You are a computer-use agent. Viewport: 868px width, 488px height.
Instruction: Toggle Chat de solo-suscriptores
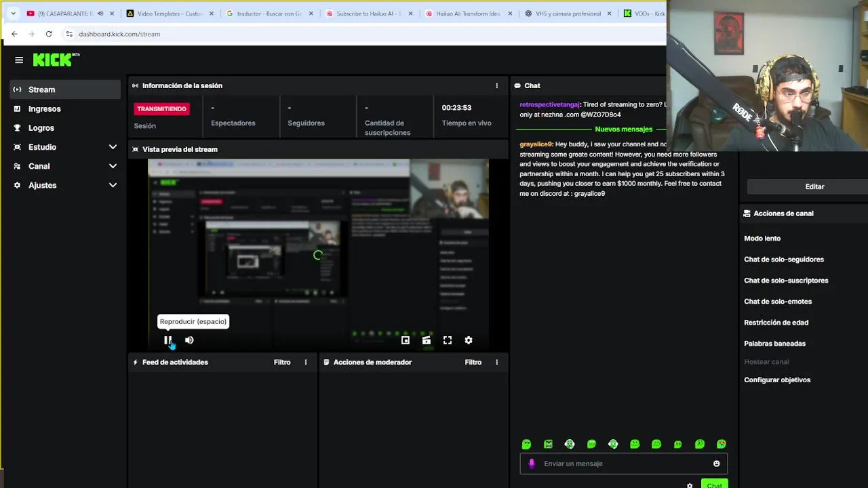coord(786,281)
